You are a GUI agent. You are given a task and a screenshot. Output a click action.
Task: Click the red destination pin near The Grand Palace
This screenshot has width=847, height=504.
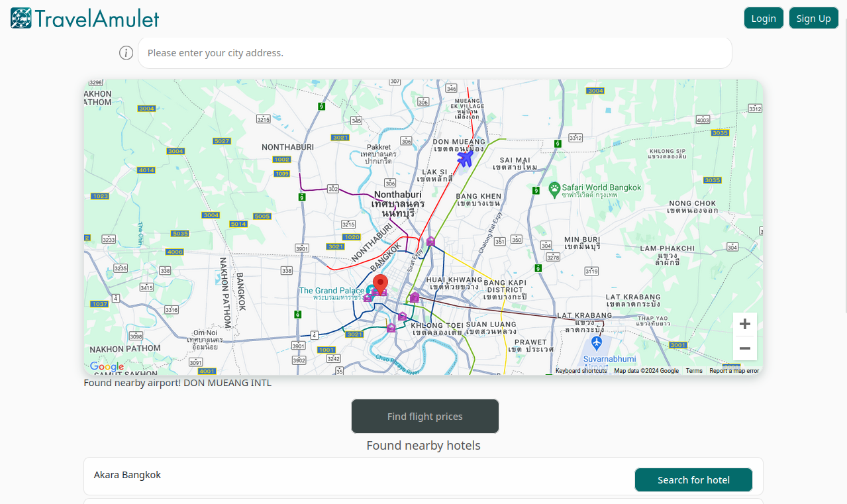(x=380, y=283)
